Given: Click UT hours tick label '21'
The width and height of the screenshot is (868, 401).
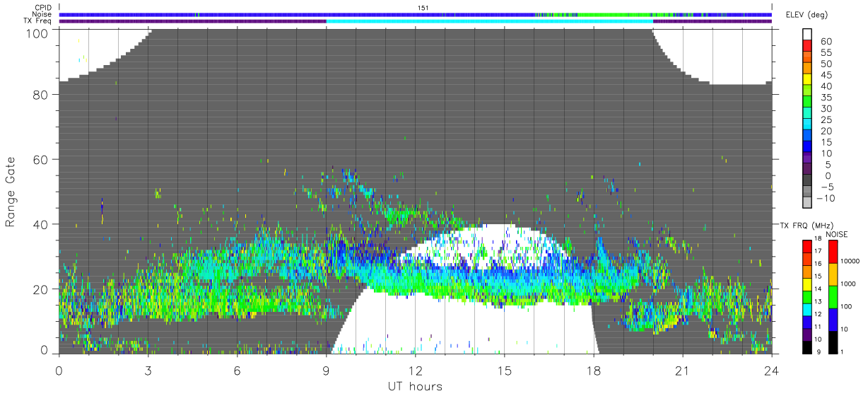Looking at the screenshot, I should click(682, 370).
